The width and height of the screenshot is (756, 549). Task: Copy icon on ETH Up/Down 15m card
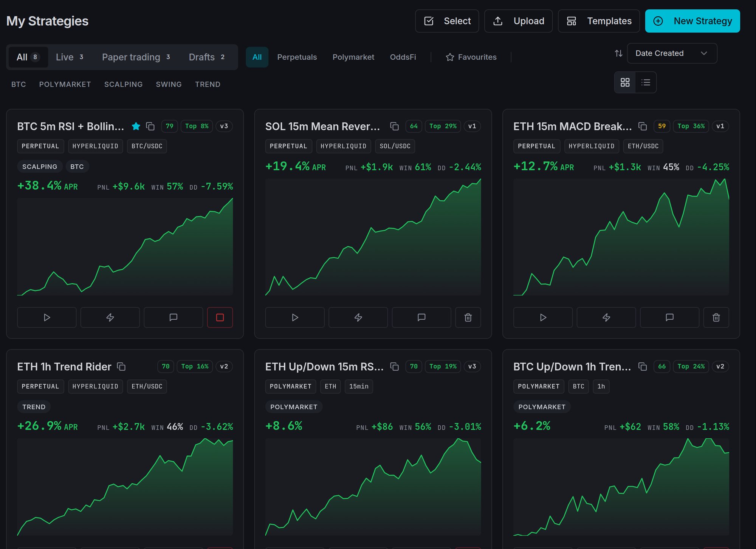(x=394, y=367)
